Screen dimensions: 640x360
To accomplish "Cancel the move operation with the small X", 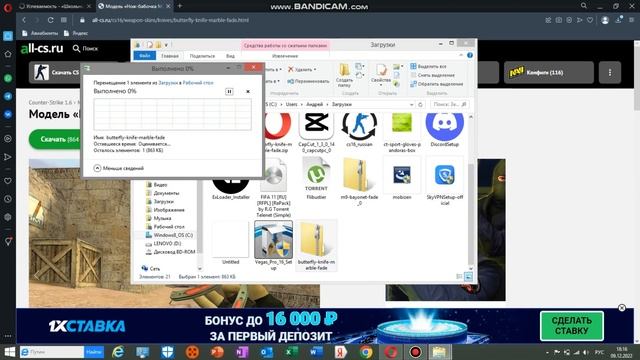I will 248,91.
